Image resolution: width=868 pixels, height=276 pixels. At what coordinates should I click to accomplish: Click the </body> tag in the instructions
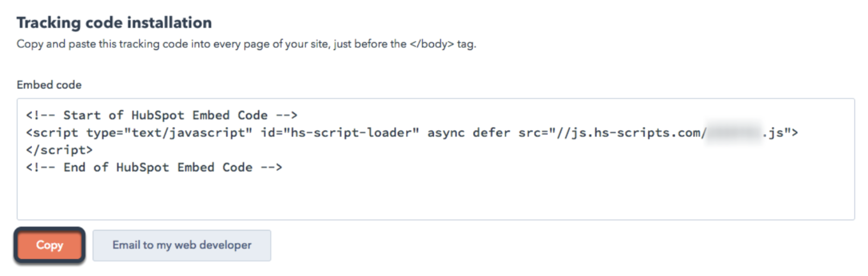431,44
